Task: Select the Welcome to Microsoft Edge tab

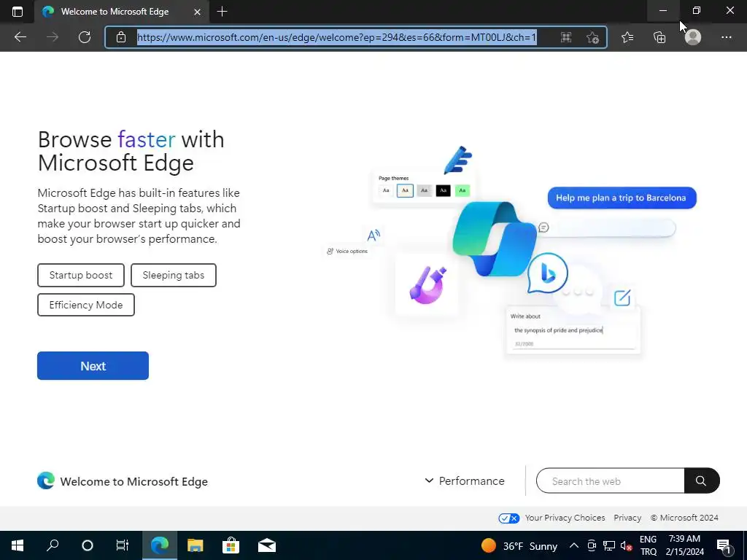Action: pos(122,12)
